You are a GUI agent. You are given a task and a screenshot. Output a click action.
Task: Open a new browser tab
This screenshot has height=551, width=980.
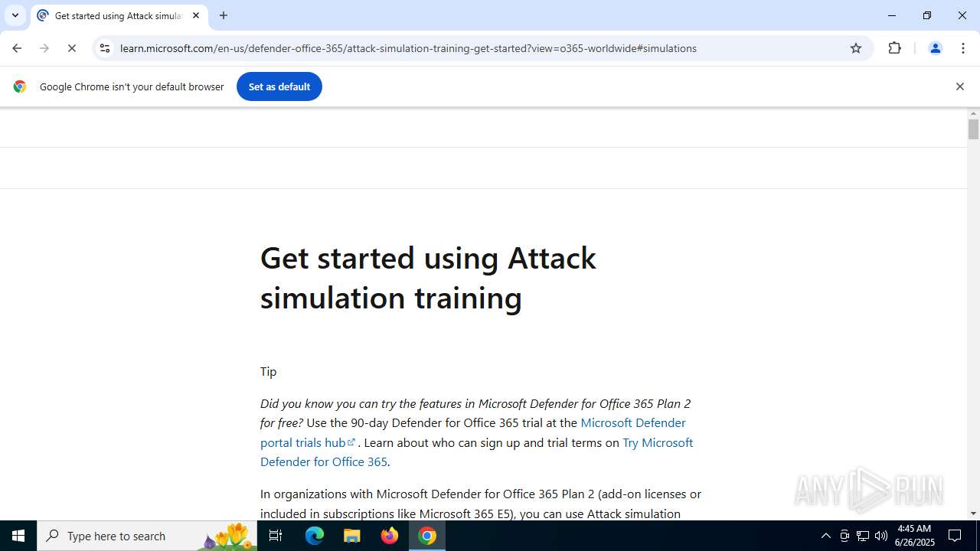pyautogui.click(x=224, y=15)
